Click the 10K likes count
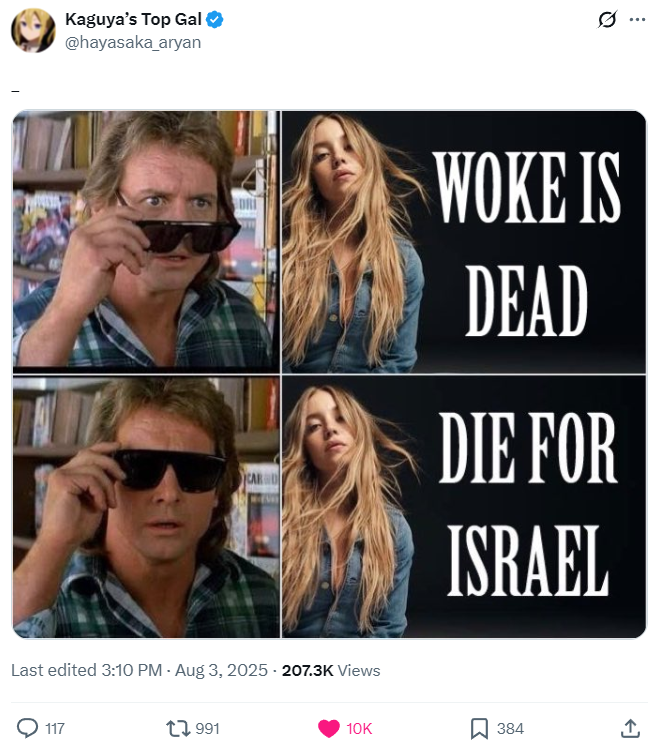The width and height of the screenshot is (652, 749). 359,728
